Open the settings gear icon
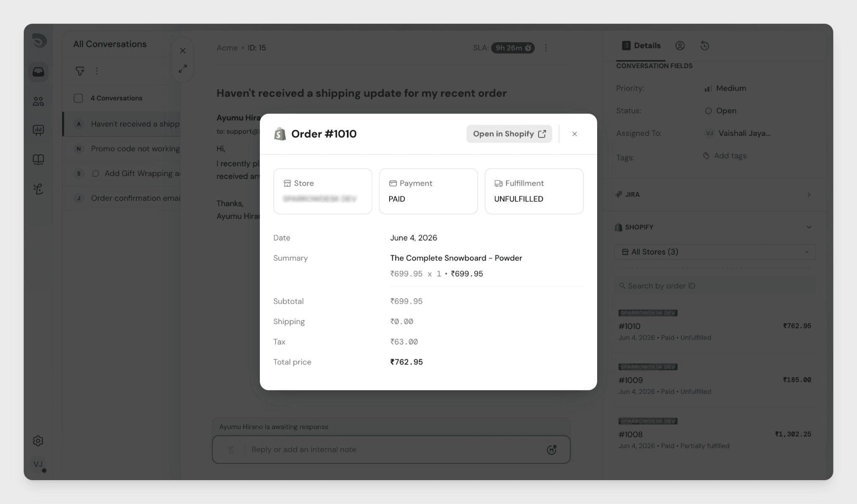 [38, 441]
